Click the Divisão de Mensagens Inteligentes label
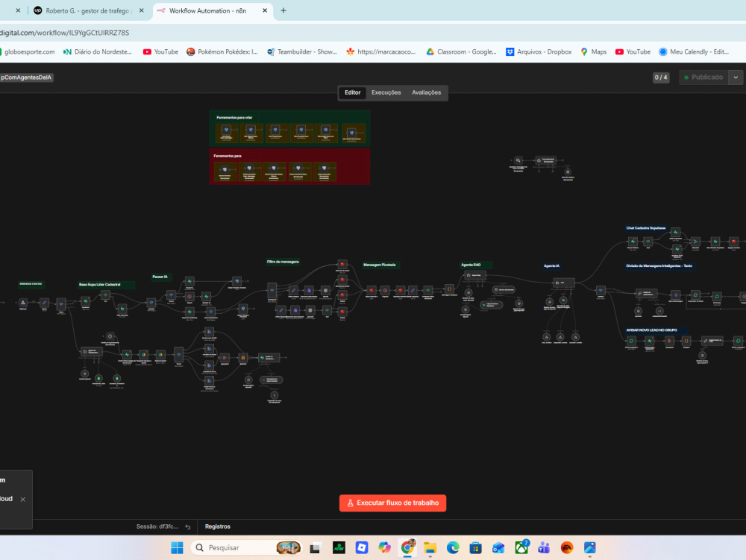This screenshot has height=560, width=746. (659, 265)
